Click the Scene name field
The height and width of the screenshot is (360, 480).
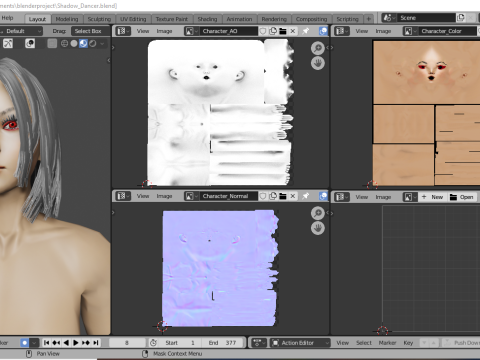[426, 18]
